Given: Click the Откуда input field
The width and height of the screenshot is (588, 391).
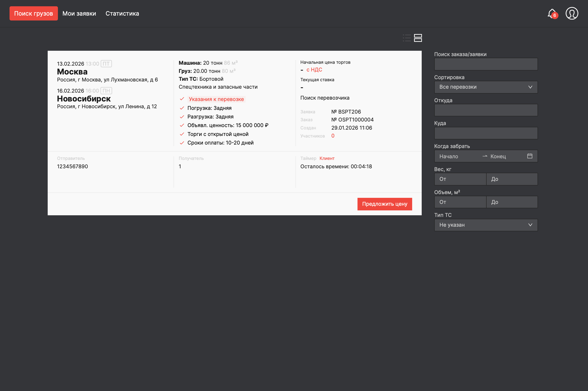Looking at the screenshot, I should 486,110.
